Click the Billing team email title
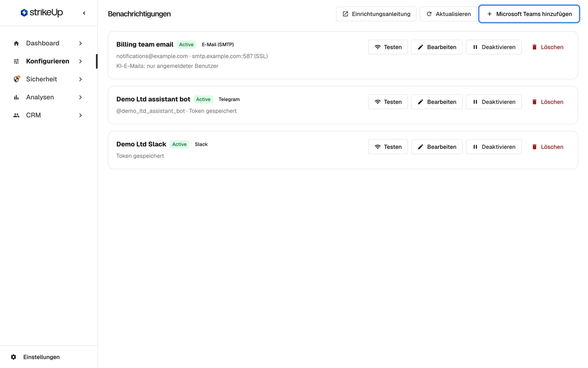588x368 pixels. pyautogui.click(x=145, y=44)
